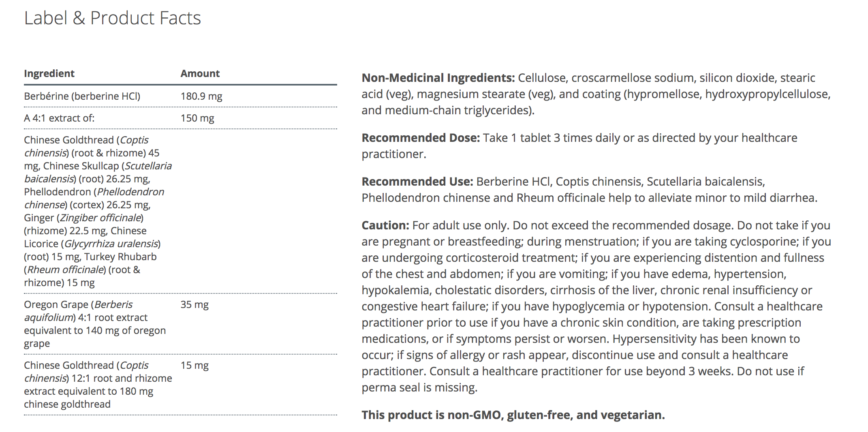The height and width of the screenshot is (432, 868).
Task: Click the "Caution:" bold label
Action: click(x=385, y=226)
